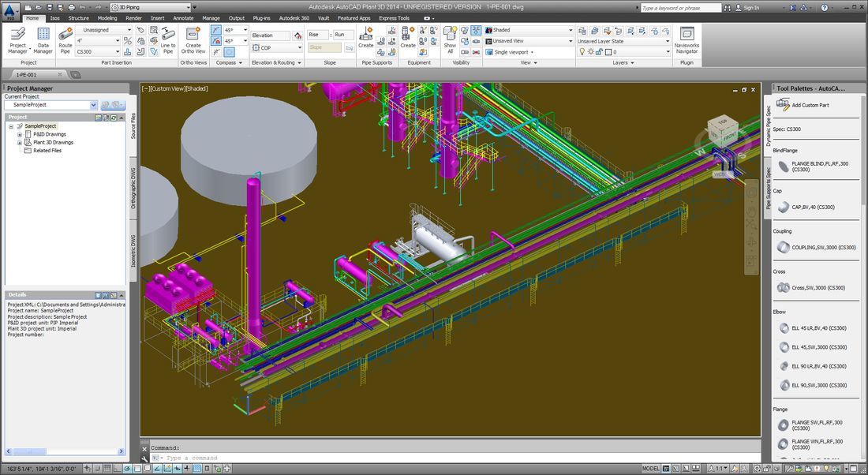Select the ELL 45 LR,BV,40 palette part
This screenshot has width=868, height=475.
(813, 328)
